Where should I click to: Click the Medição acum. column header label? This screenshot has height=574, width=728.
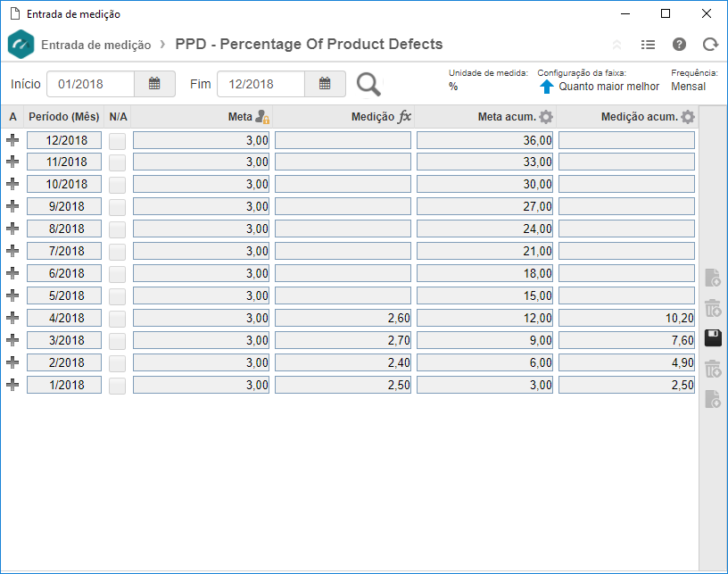[640, 117]
